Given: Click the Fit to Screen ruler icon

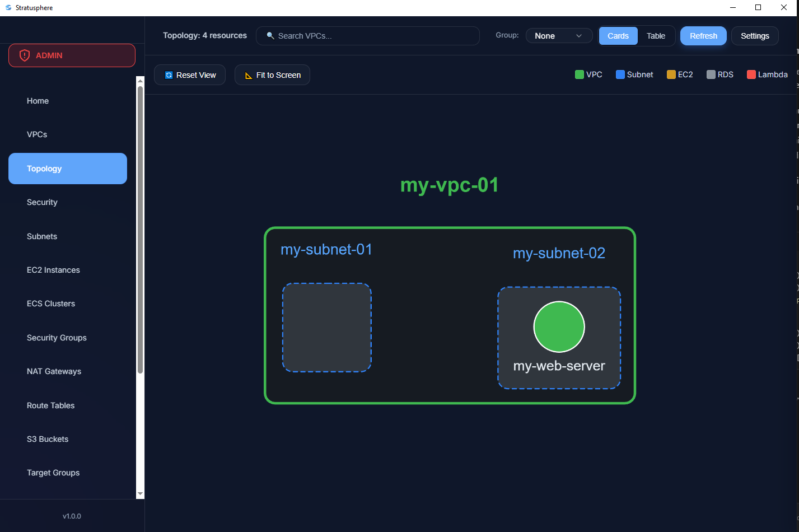Looking at the screenshot, I should pos(249,75).
